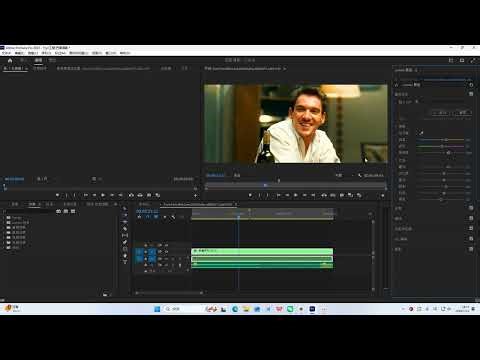The height and width of the screenshot is (360, 480).
Task: Play the clip in the Source monitor
Action: pyautogui.click(x=103, y=195)
